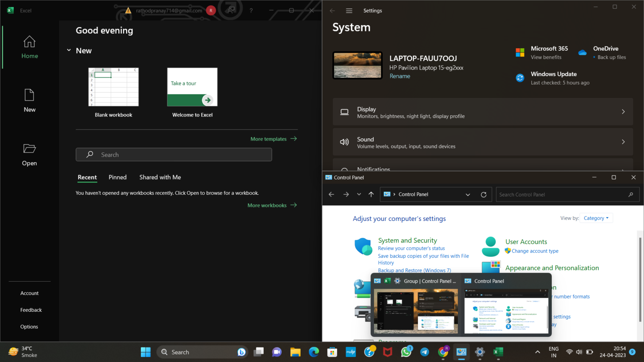
Task: Select the Open folder icon in Excel
Action: click(x=29, y=149)
